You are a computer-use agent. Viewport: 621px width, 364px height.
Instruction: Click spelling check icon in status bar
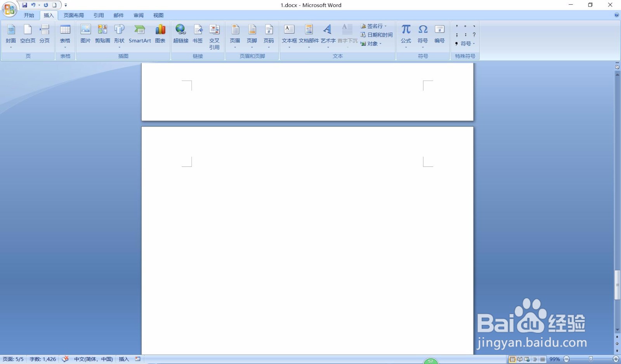pyautogui.click(x=65, y=359)
